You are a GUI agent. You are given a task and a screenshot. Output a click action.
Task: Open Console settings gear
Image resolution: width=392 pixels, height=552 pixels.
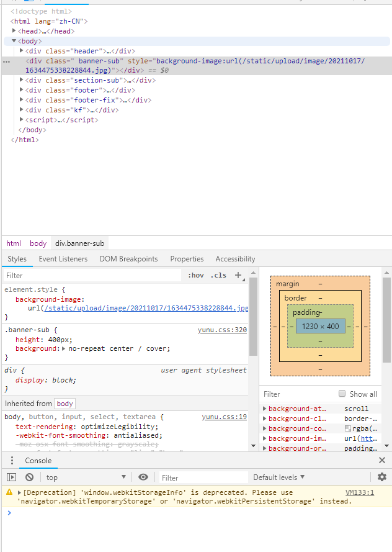click(x=382, y=477)
